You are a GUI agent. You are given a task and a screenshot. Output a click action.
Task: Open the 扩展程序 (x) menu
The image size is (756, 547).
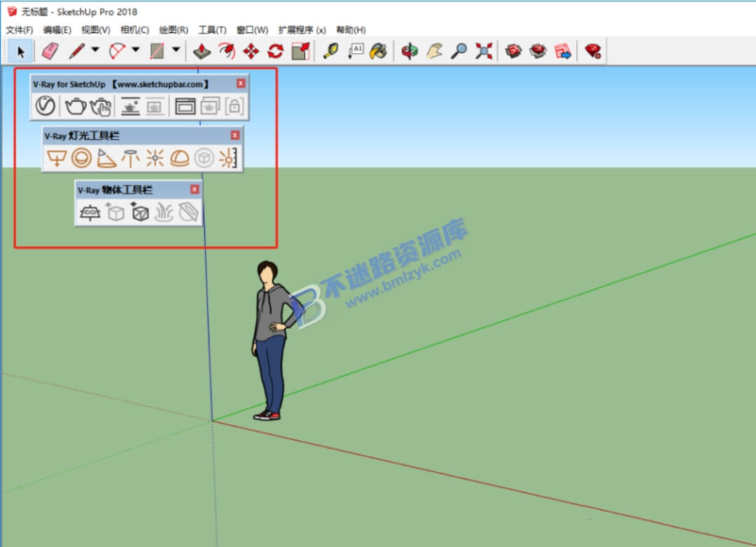pos(302,30)
